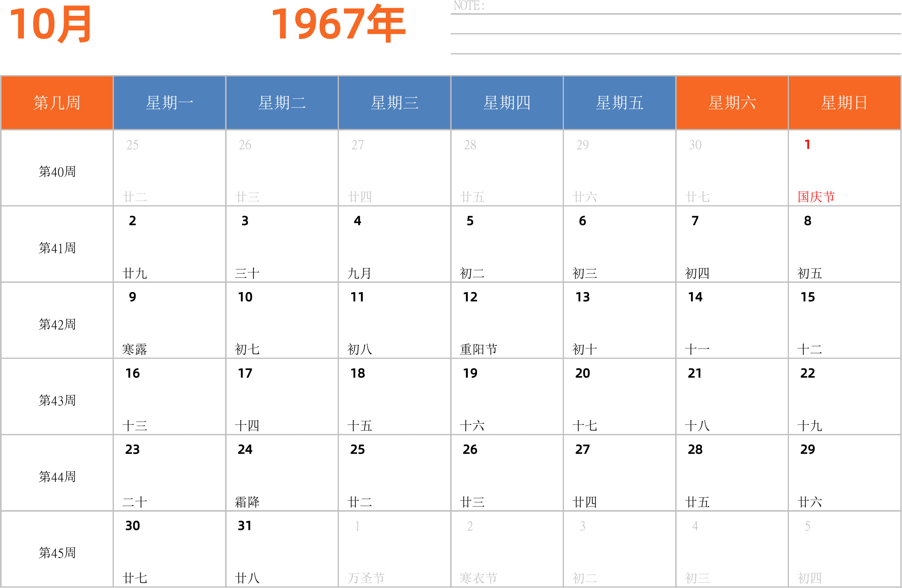Select greyed date 30 on Saturday
Viewport: 902px width, 588px height.
(x=695, y=145)
